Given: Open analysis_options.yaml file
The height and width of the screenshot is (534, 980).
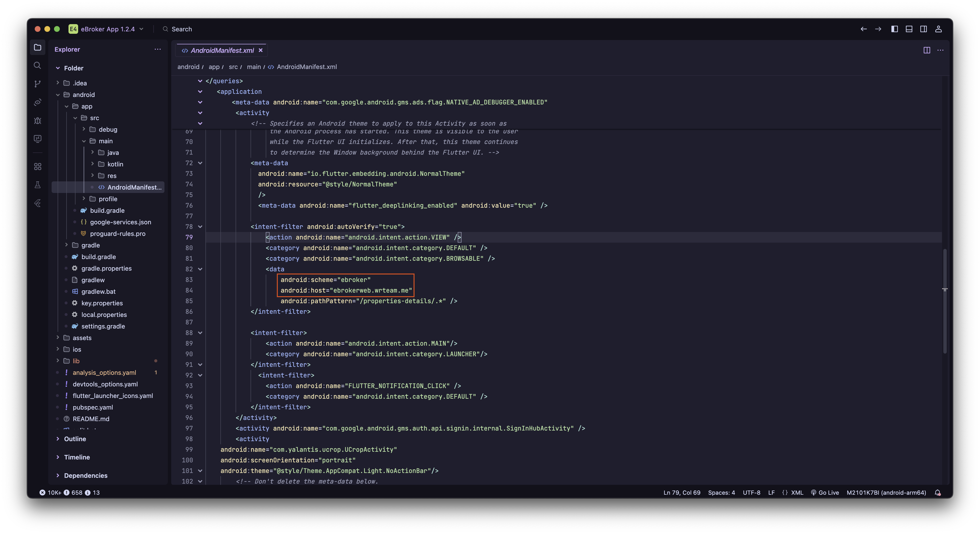Looking at the screenshot, I should point(104,373).
